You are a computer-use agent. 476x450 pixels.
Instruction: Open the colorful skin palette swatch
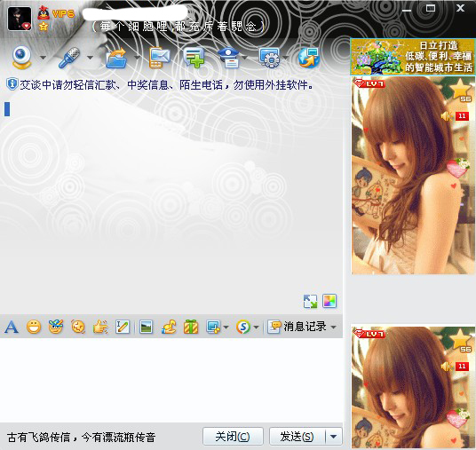pyautogui.click(x=329, y=301)
